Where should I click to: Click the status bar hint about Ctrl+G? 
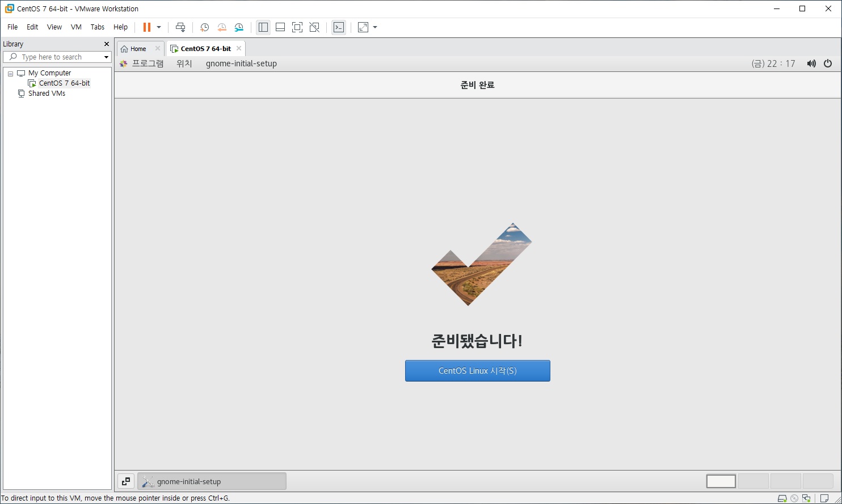tap(115, 498)
